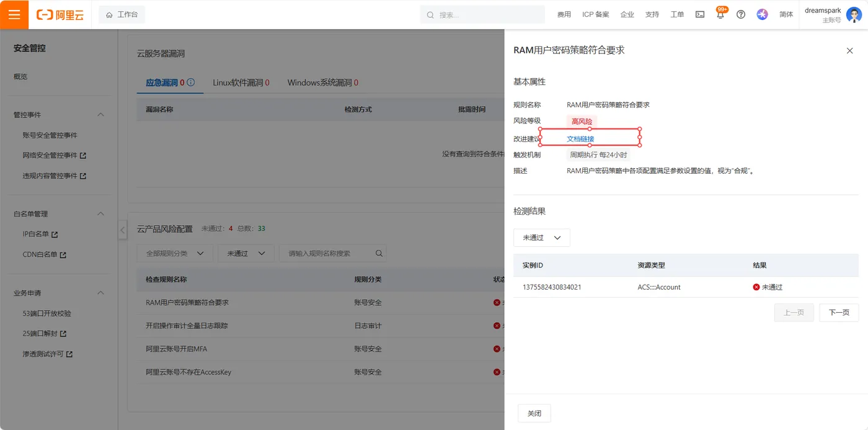Open 25端口解封 external link
Image resolution: width=868 pixels, height=430 pixels.
tap(45, 334)
